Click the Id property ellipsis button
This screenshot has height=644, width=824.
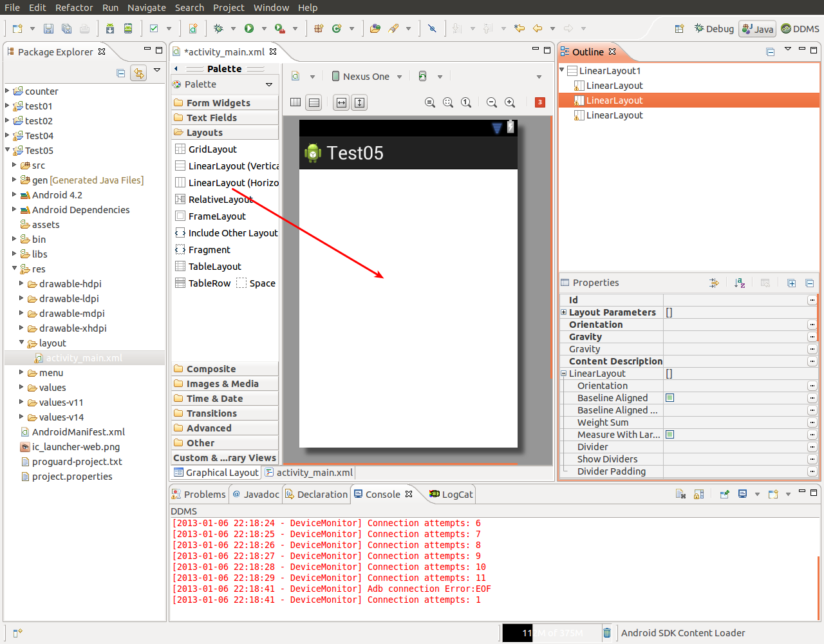tap(812, 300)
